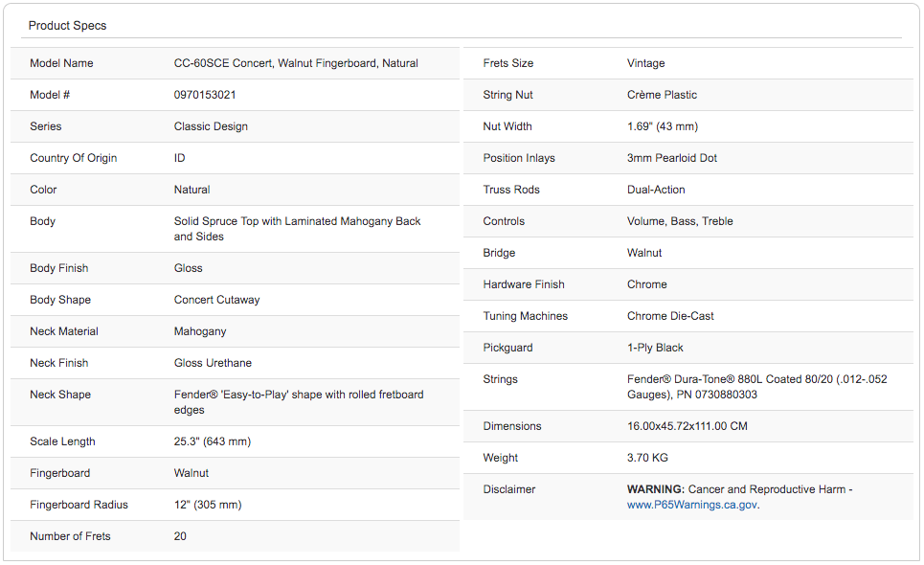This screenshot has height=565, width=924.
Task: Click the 3mm Pearloid Dot inlays value
Action: coord(672,158)
